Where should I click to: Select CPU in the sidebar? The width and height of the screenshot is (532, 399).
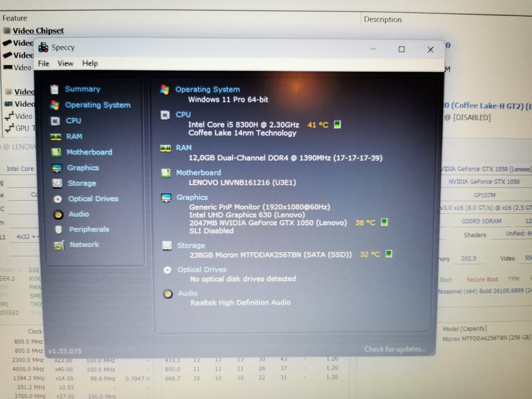(73, 121)
